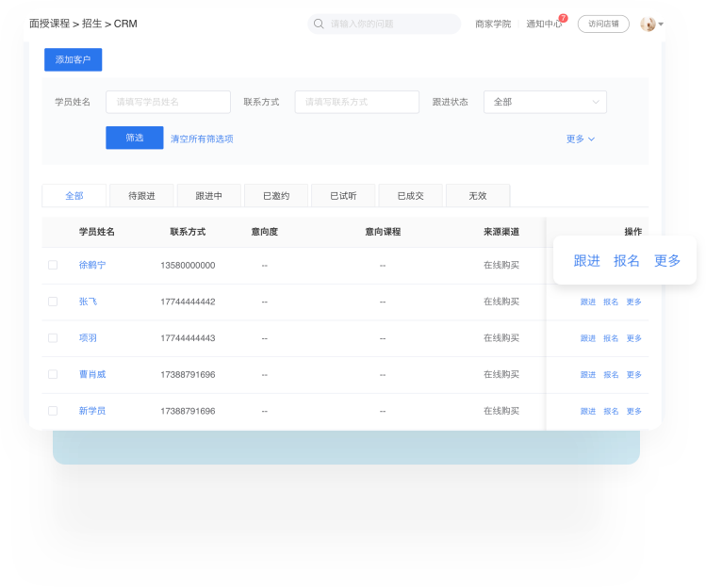Open the notification center badge

tap(563, 18)
